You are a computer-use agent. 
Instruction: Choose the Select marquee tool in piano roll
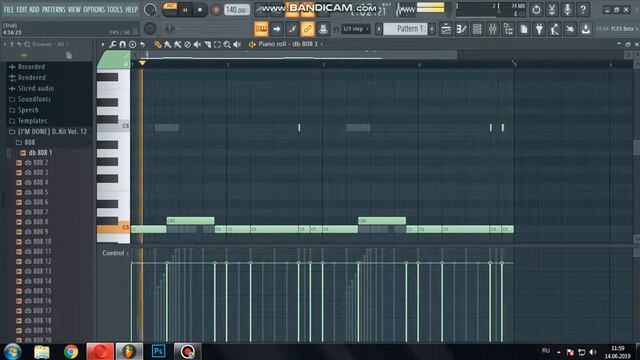coord(217,44)
